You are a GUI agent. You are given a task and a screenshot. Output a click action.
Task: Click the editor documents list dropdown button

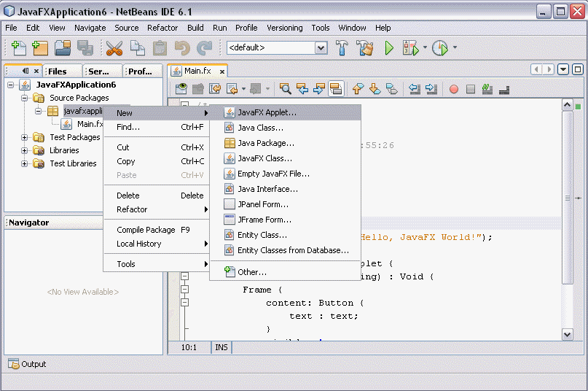(x=563, y=69)
